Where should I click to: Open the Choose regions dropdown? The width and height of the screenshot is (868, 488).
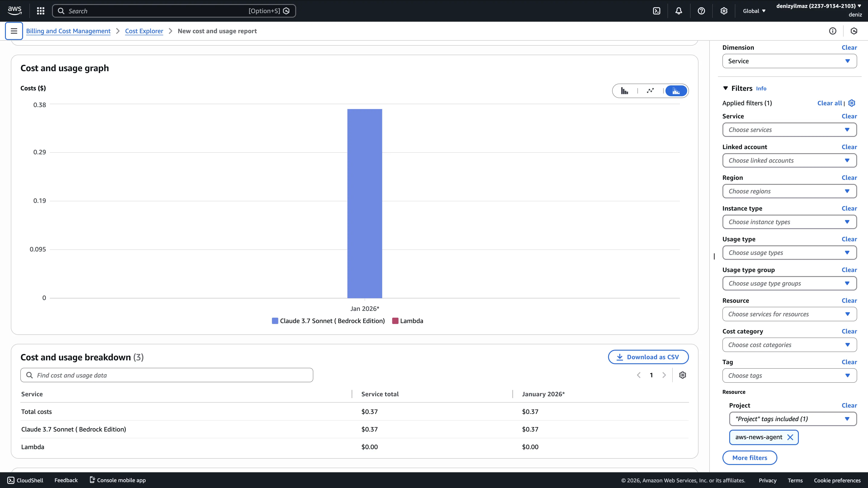click(790, 191)
